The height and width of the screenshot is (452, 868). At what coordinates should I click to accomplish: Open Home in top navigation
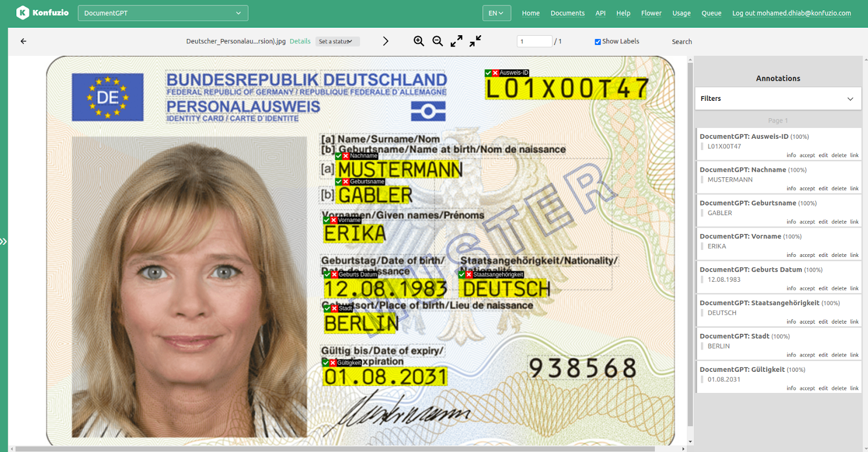point(531,13)
